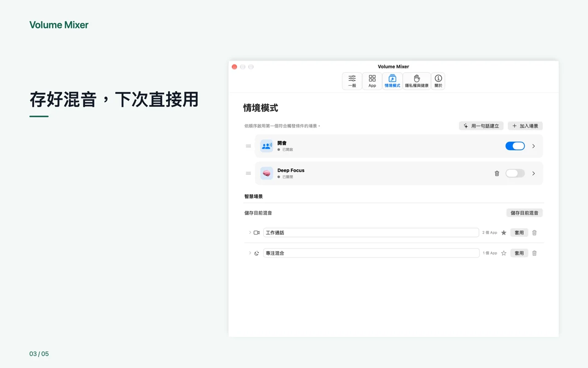Click the camera icon for 工作通話
This screenshot has height=368, width=588.
(x=257, y=233)
